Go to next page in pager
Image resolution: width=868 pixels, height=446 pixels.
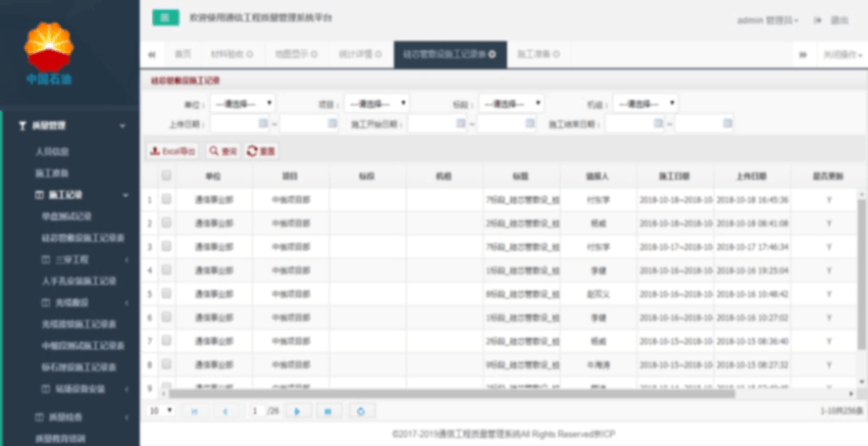[298, 411]
